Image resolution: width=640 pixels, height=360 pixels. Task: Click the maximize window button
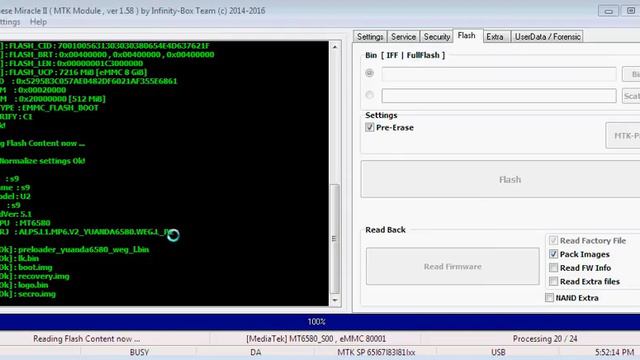(630, 11)
